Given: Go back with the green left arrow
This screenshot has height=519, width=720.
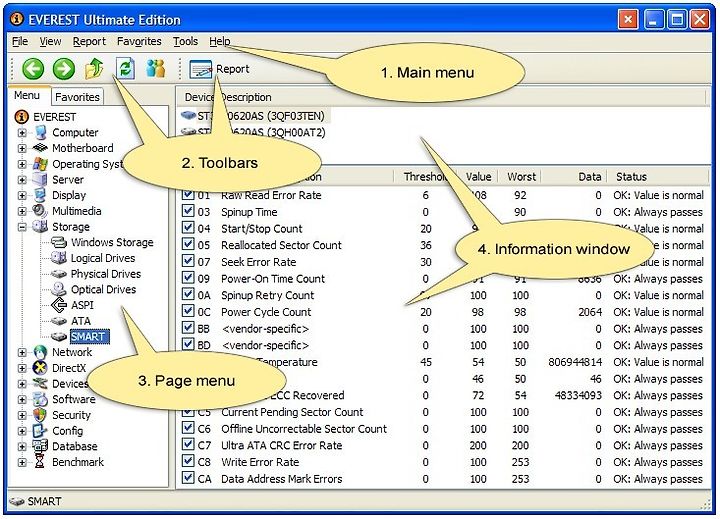Looking at the screenshot, I should (x=33, y=69).
